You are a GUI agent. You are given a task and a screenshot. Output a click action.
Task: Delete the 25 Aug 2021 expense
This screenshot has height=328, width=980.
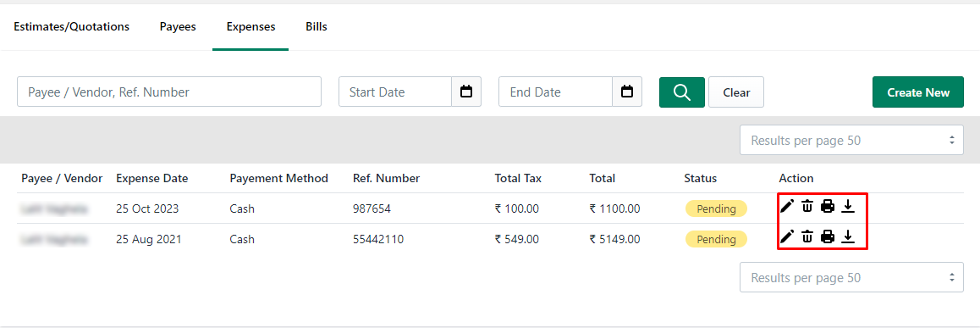pyautogui.click(x=807, y=236)
